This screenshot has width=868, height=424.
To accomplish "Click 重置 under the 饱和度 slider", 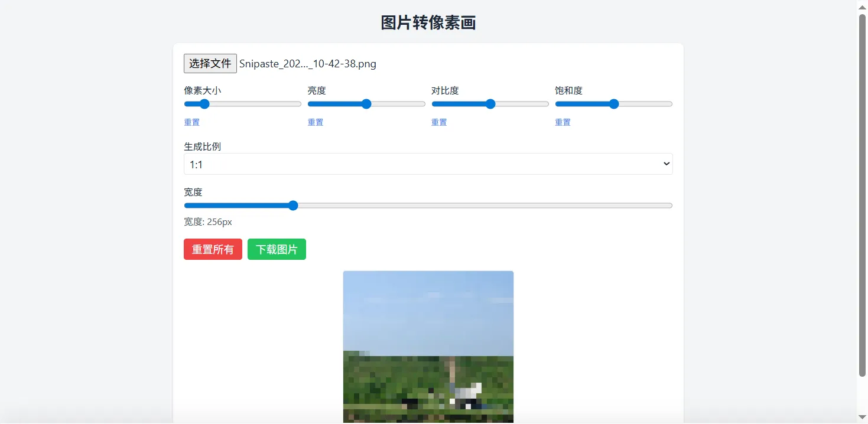I will tap(563, 122).
